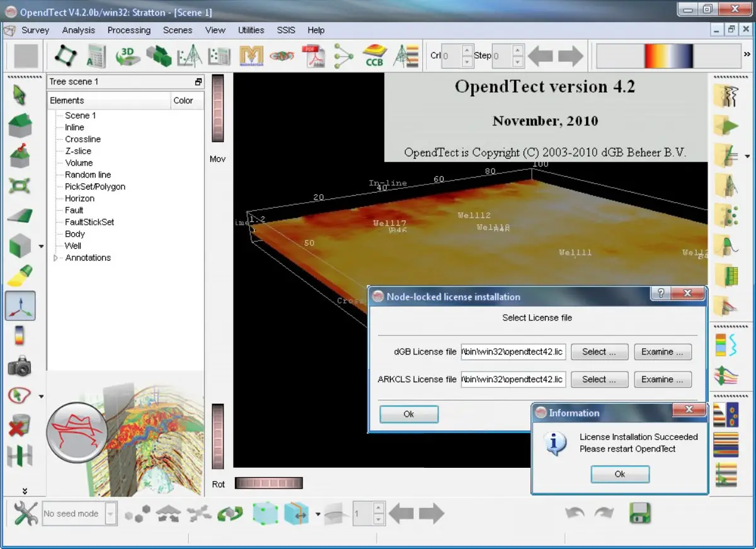
Task: Click Examine for dGB License file
Action: pyautogui.click(x=663, y=352)
